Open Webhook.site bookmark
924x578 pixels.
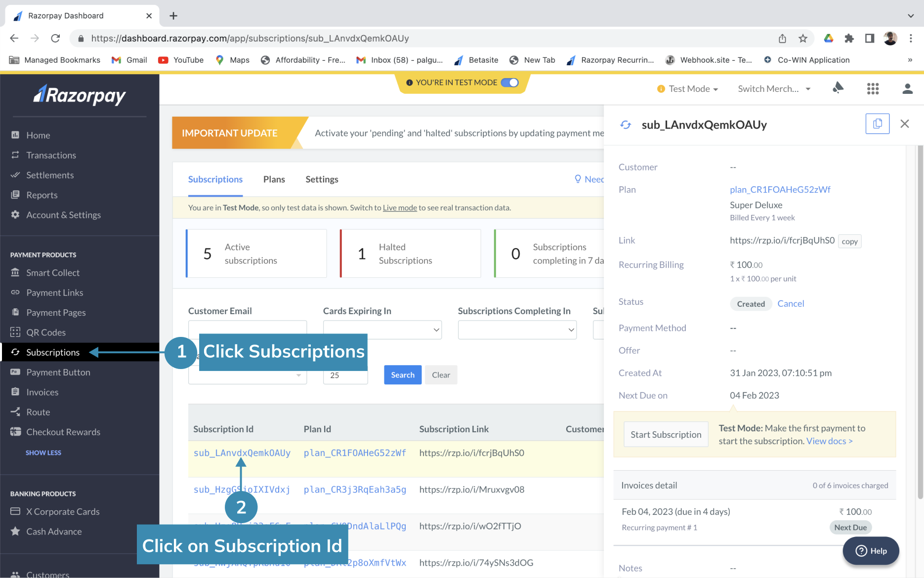709,60
